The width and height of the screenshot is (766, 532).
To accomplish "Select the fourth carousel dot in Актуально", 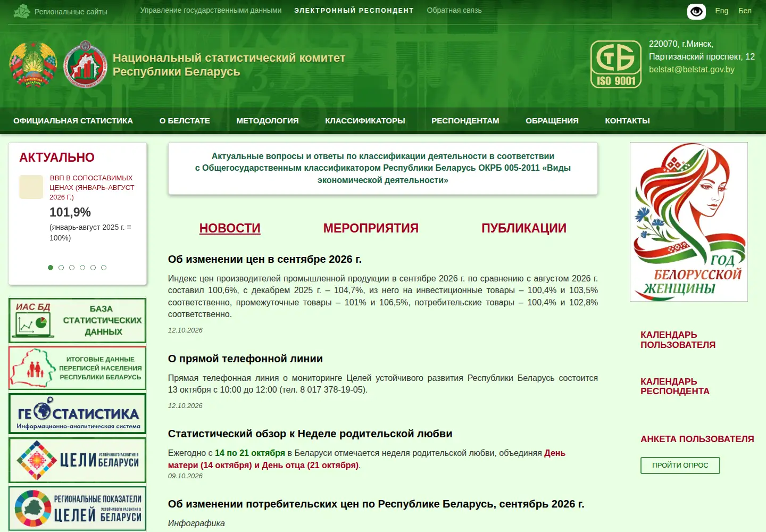I will click(82, 268).
